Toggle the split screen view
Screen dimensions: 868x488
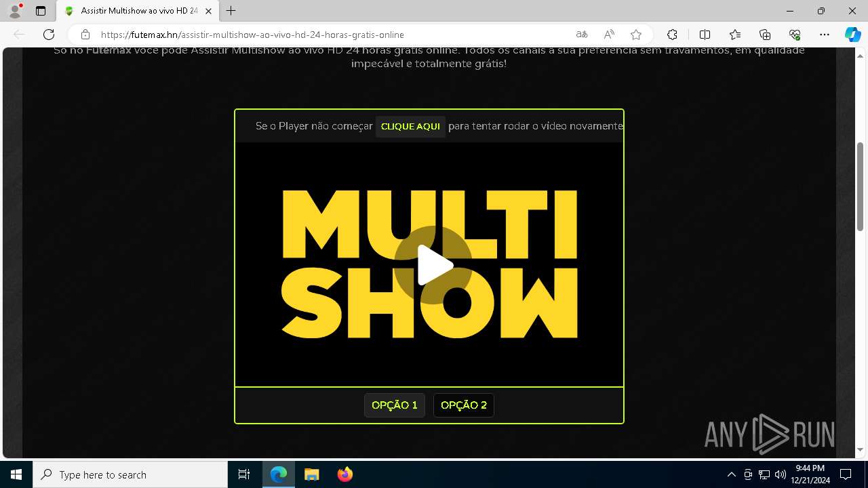[705, 35]
